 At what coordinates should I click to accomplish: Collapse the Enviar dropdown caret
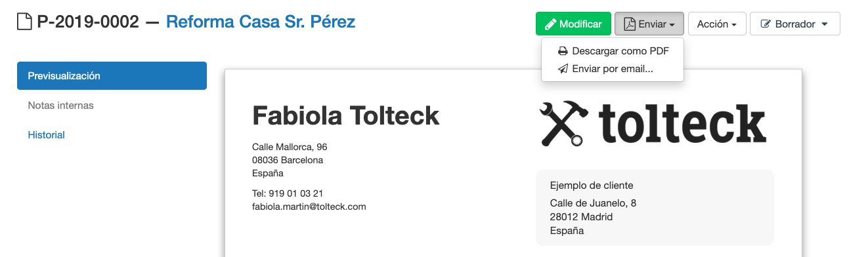673,25
